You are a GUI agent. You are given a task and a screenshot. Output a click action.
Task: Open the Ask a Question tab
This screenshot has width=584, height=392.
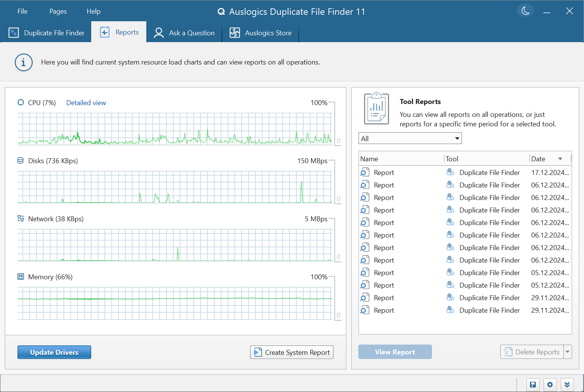[184, 33]
